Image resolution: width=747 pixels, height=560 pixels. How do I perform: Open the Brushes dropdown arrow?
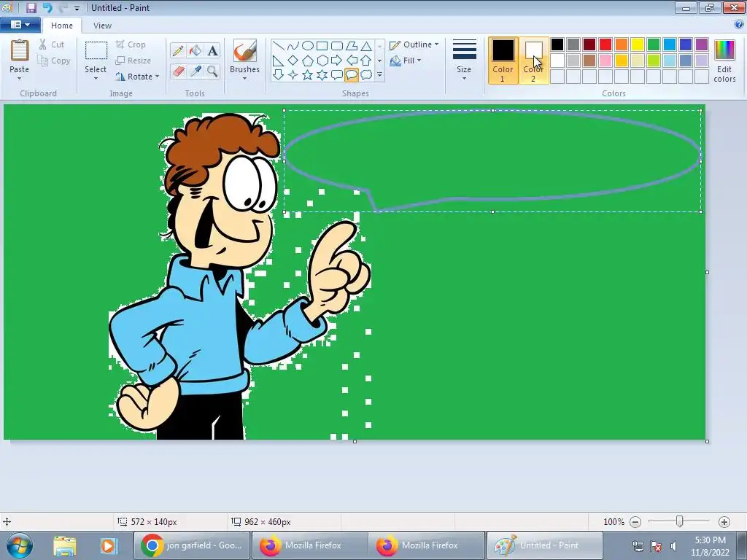244,79
